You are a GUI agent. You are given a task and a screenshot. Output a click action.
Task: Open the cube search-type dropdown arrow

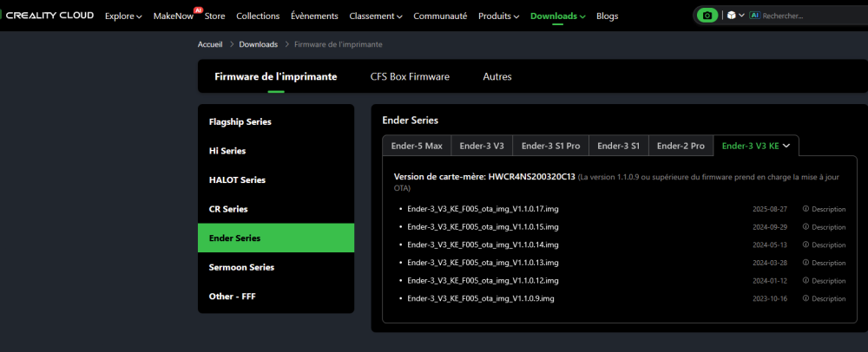pos(742,16)
